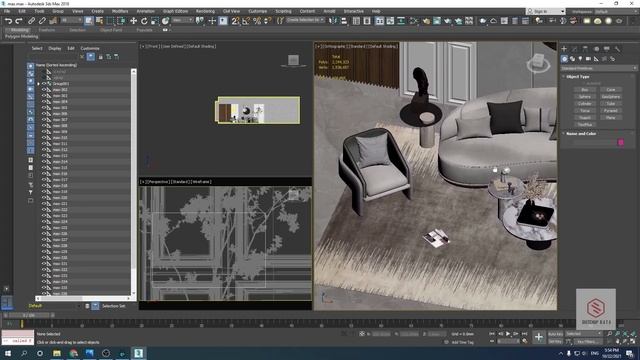The image size is (640, 360).
Task: Click the Zoom Extents All navigation icon
Action: coord(632,334)
